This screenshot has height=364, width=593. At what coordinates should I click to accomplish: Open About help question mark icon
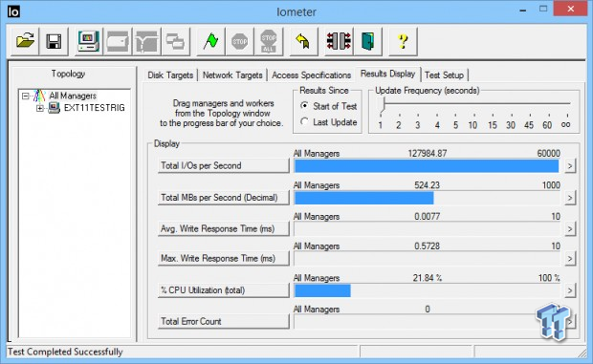[404, 41]
